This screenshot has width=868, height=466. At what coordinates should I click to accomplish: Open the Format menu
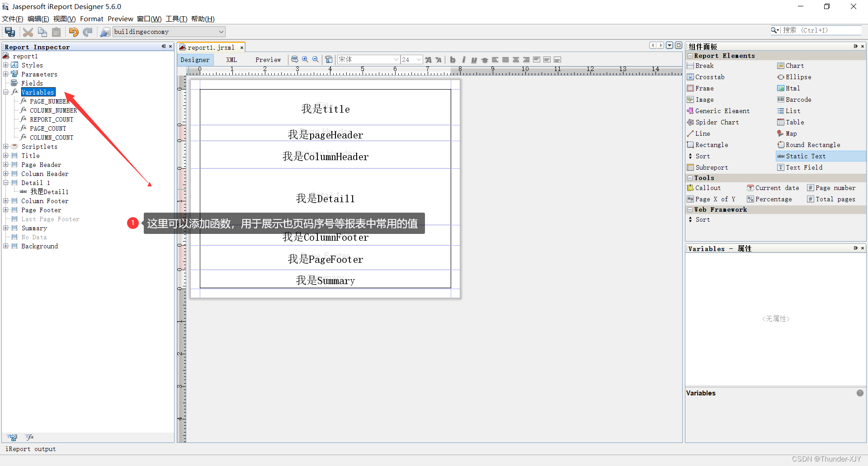pos(92,19)
